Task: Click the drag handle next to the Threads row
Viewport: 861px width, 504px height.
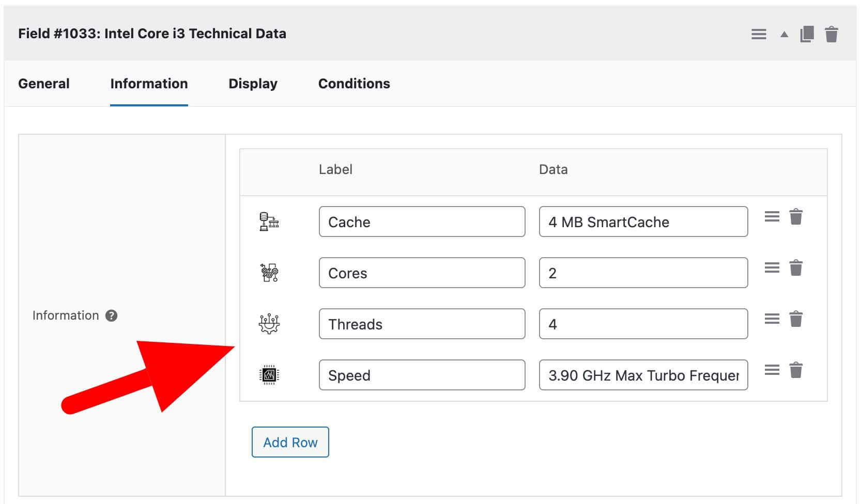Action: pyautogui.click(x=772, y=319)
